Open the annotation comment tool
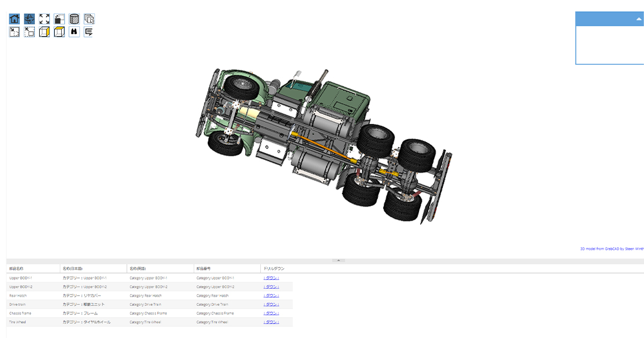This screenshot has height=338, width=644. [89, 31]
